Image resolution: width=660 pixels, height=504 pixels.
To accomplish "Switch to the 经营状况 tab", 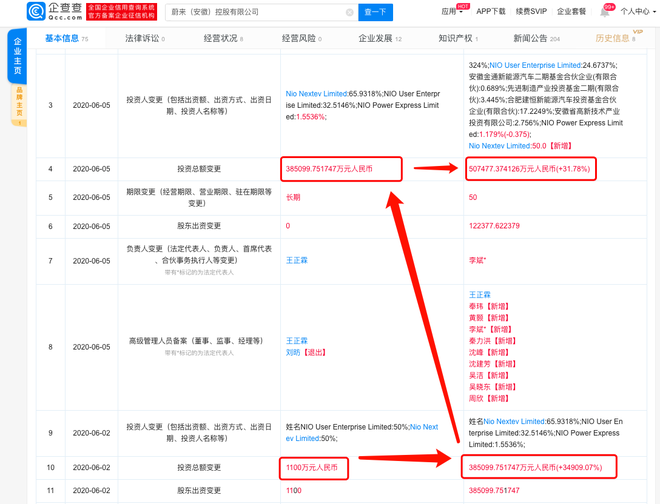I will point(223,38).
